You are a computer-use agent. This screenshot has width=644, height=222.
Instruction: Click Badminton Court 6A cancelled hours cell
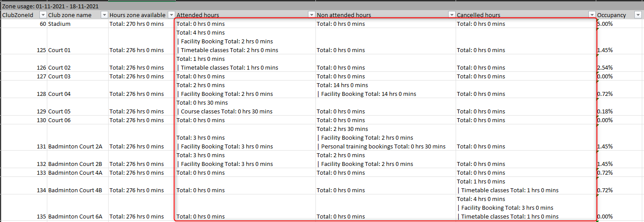[525, 208]
